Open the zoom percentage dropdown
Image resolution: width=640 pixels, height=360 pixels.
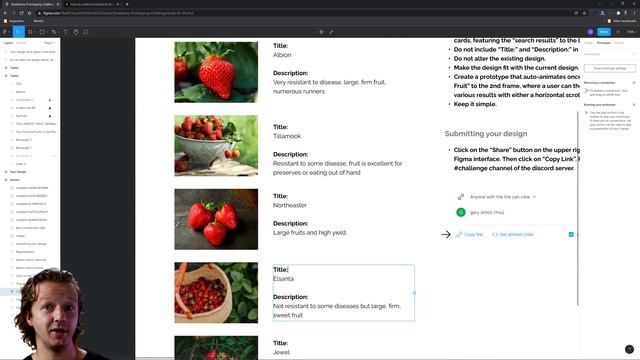[x=631, y=32]
